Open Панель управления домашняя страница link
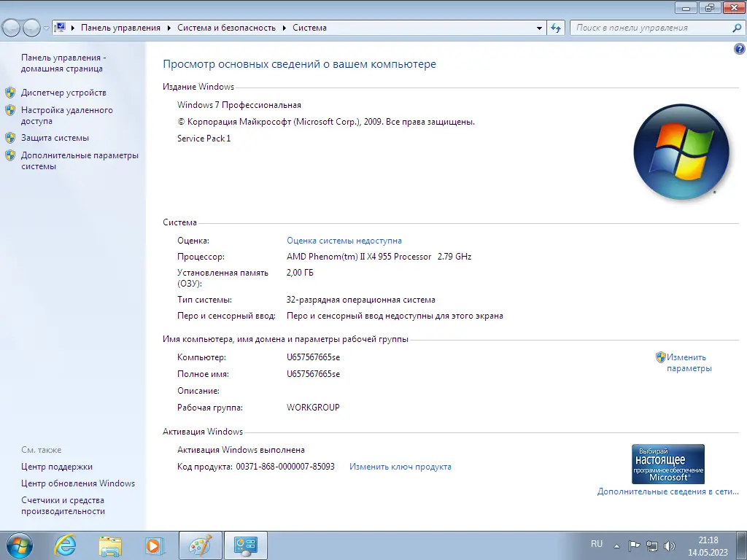This screenshot has height=560, width=747. (x=63, y=63)
